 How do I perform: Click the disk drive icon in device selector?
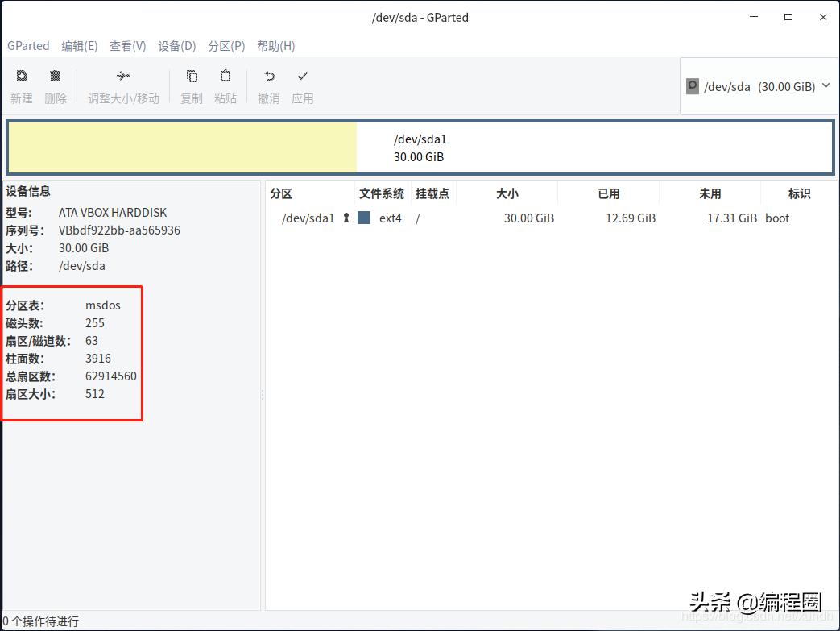[692, 85]
